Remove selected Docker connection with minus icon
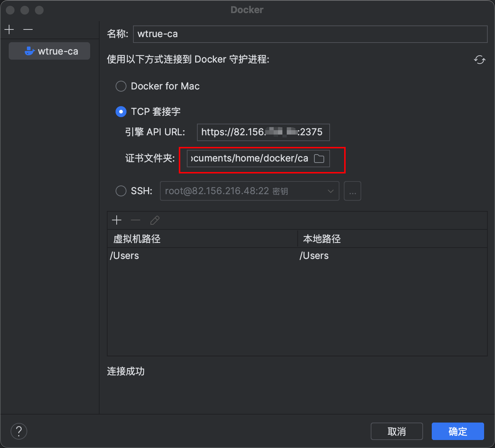This screenshot has width=495, height=448. (28, 29)
